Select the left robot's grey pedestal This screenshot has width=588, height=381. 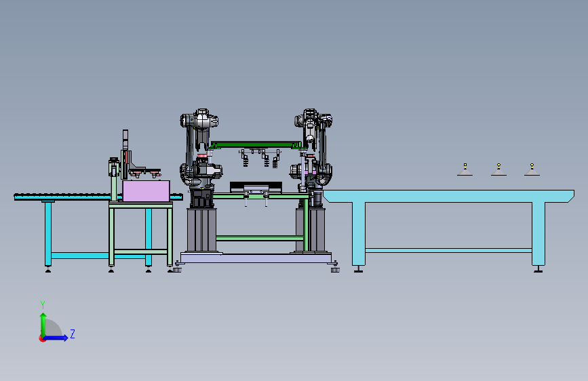pyautogui.click(x=201, y=230)
